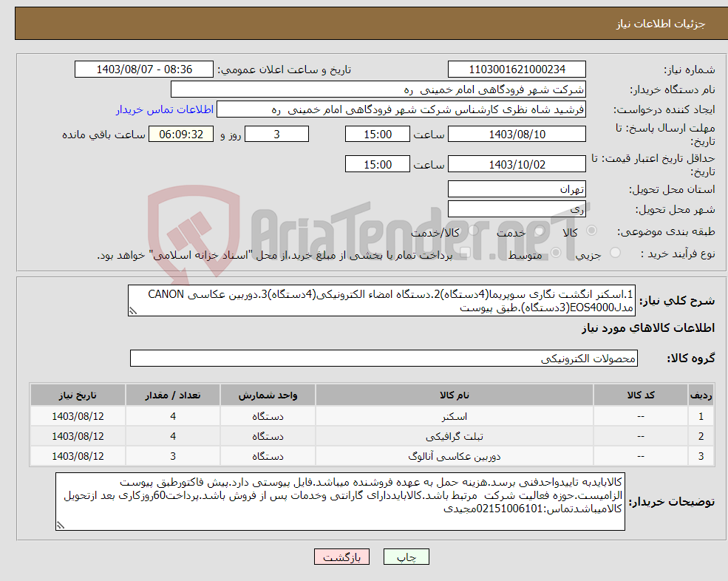This screenshot has height=581, width=728.
Task: Click the دوربین عکاسی آنالوگ item cell
Action: [x=455, y=457]
